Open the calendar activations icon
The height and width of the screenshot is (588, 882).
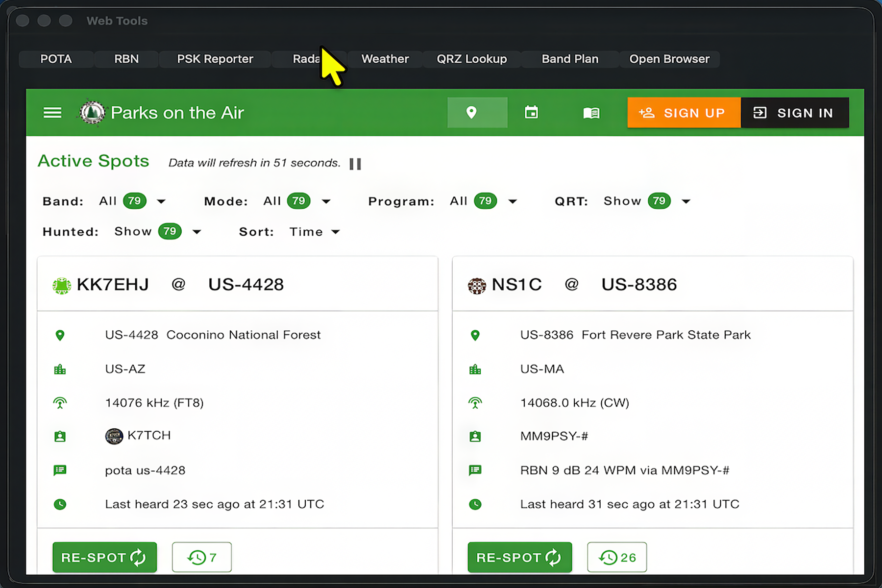pos(532,113)
